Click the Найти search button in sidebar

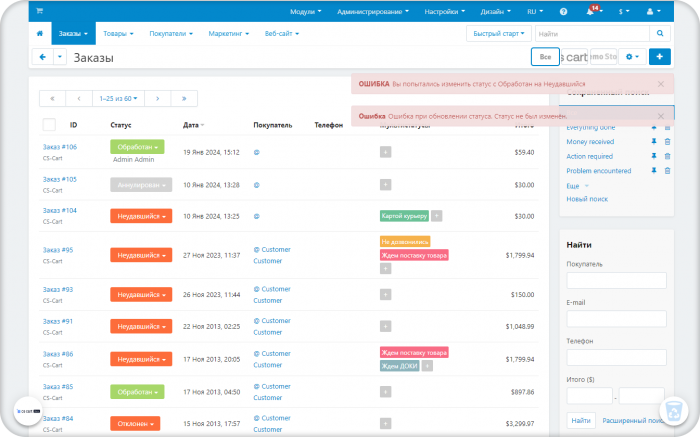pos(581,420)
